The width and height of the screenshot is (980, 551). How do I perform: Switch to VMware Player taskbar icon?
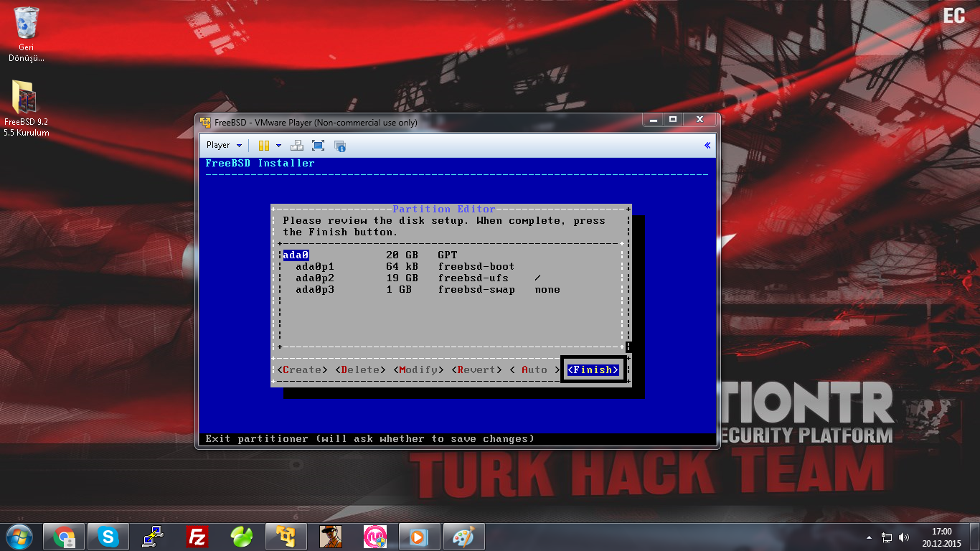coord(286,537)
